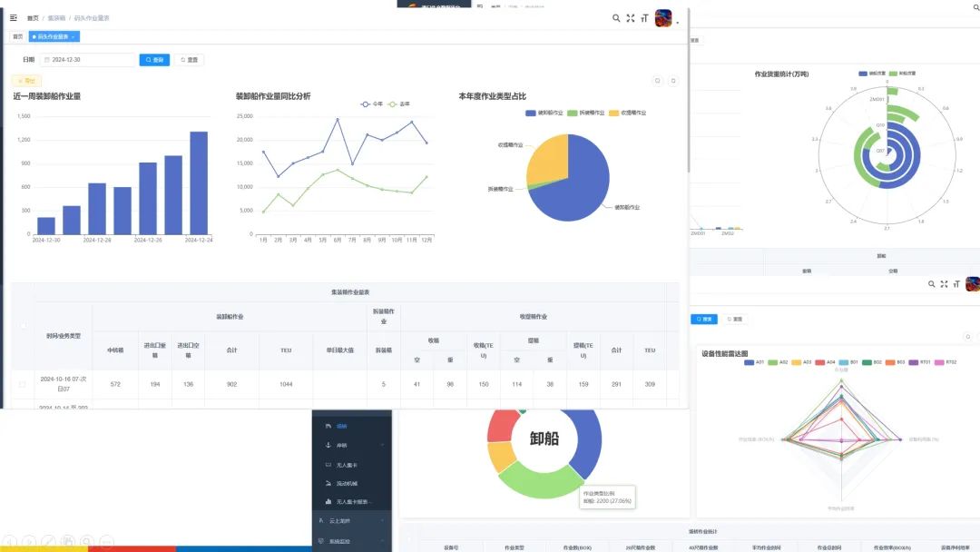
Task: Open font size setting icon beside the avatar
Action: (x=644, y=18)
